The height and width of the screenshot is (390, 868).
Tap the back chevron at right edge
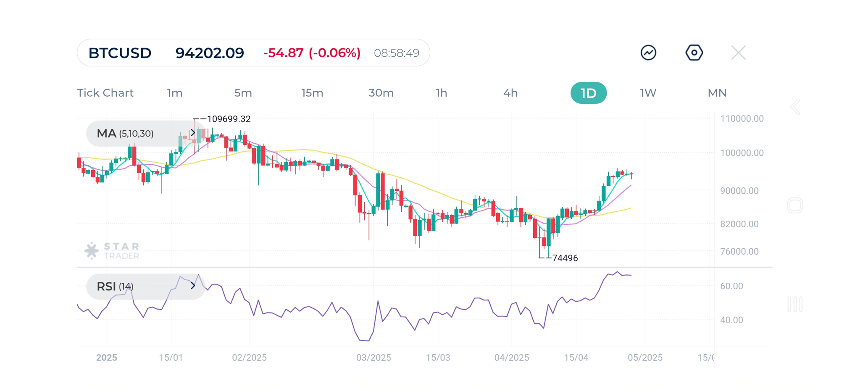point(795,107)
